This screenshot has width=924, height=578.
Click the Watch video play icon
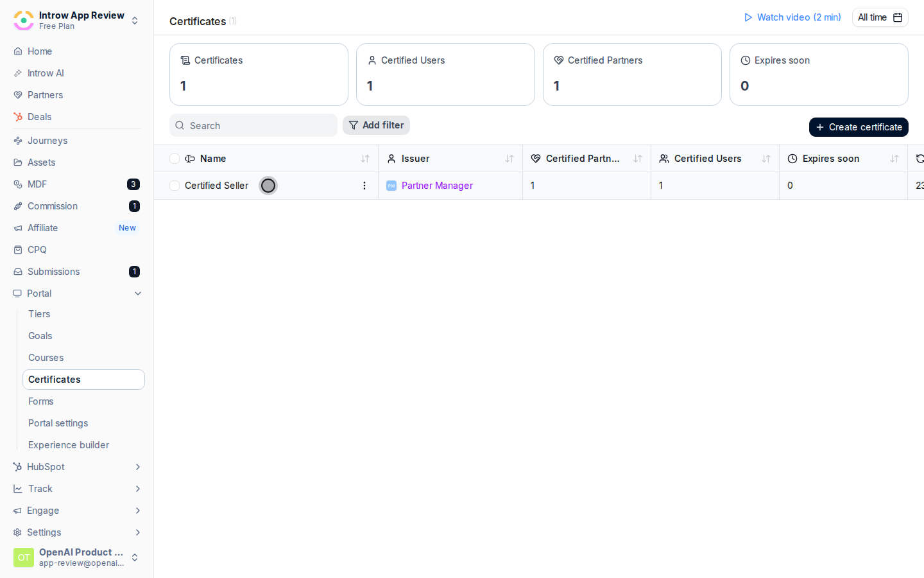[x=748, y=17]
